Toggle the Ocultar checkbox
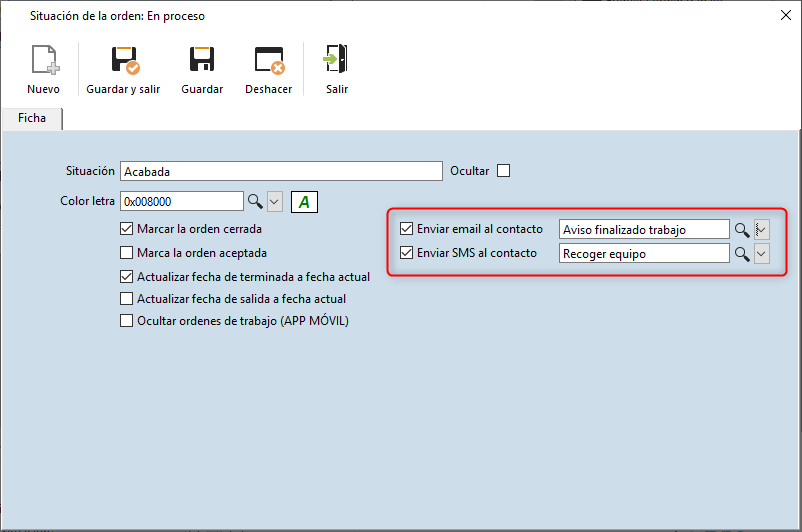This screenshot has width=802, height=532. (504, 171)
